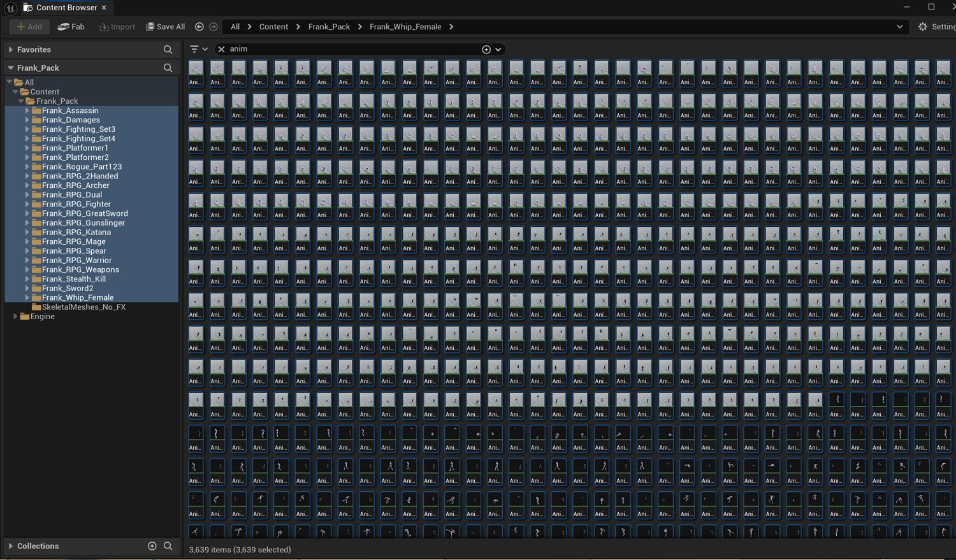Screen dimensions: 956x560
Task: Collapse the Frank_Pack section header
Action: (x=11, y=68)
